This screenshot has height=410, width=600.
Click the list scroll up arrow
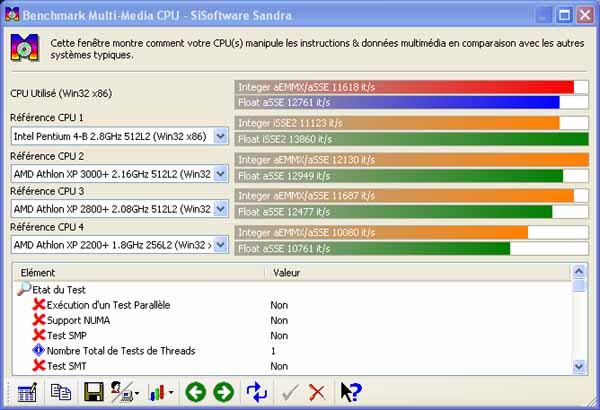pyautogui.click(x=579, y=271)
